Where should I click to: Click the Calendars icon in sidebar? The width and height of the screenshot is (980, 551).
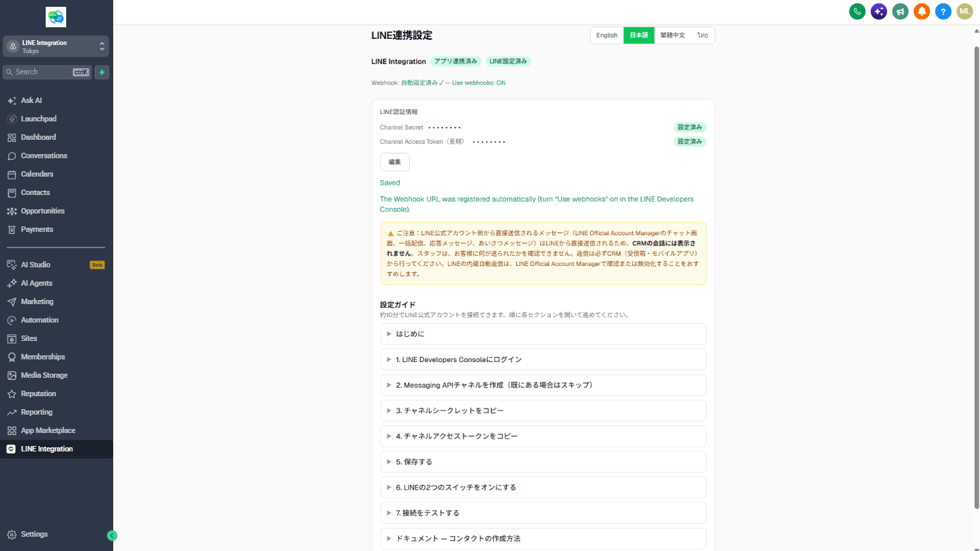point(12,174)
